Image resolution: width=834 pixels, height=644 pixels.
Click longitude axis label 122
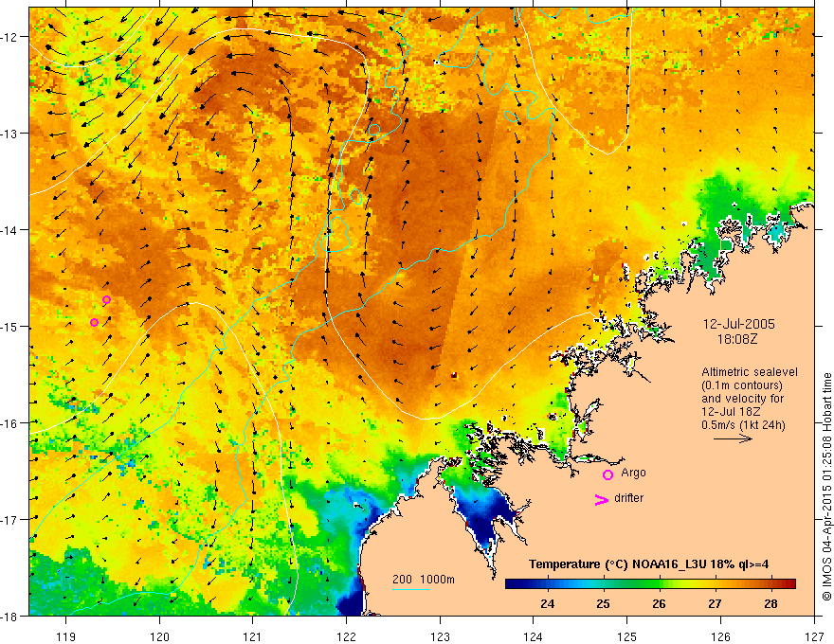click(346, 636)
